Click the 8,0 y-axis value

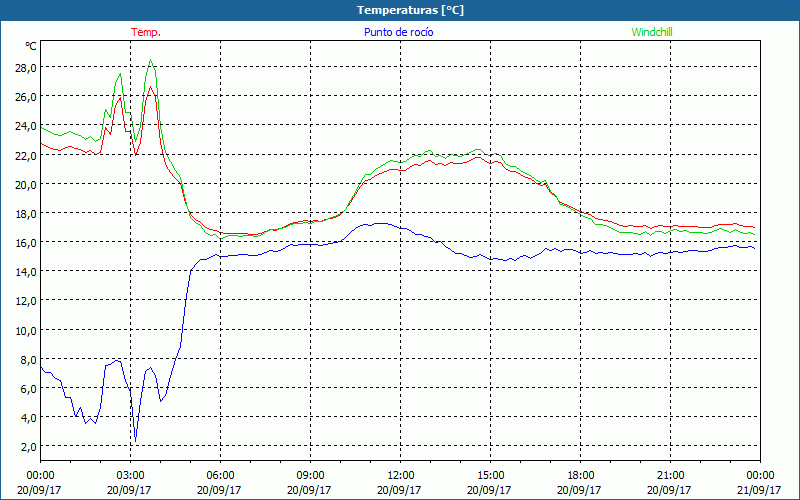click(28, 360)
